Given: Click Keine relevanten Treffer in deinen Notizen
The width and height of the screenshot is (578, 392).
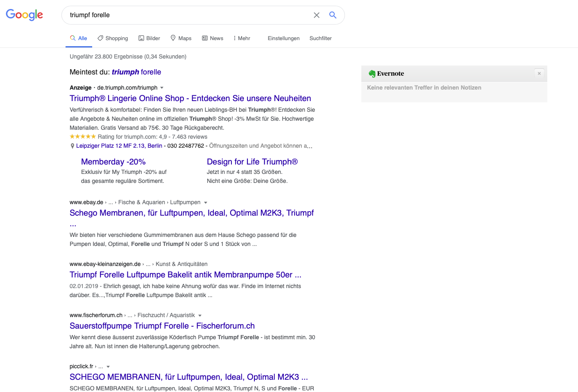Looking at the screenshot, I should pos(424,88).
